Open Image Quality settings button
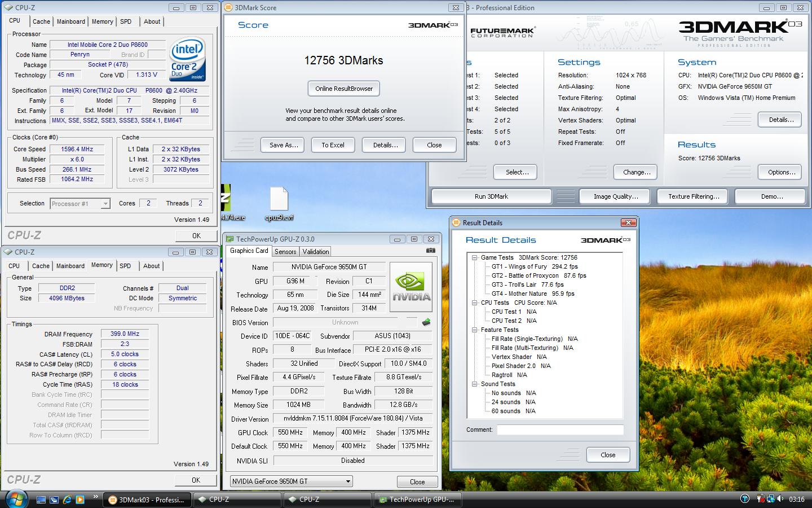 click(x=616, y=196)
